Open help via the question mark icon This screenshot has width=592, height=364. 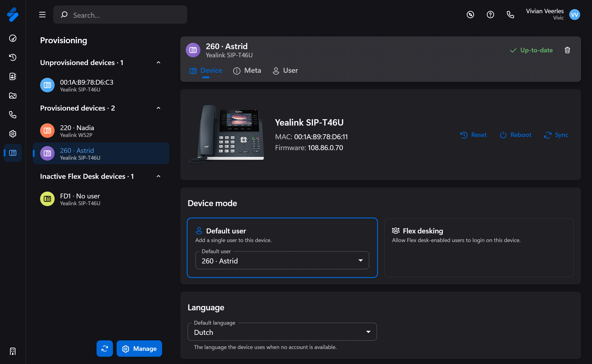[x=490, y=15]
